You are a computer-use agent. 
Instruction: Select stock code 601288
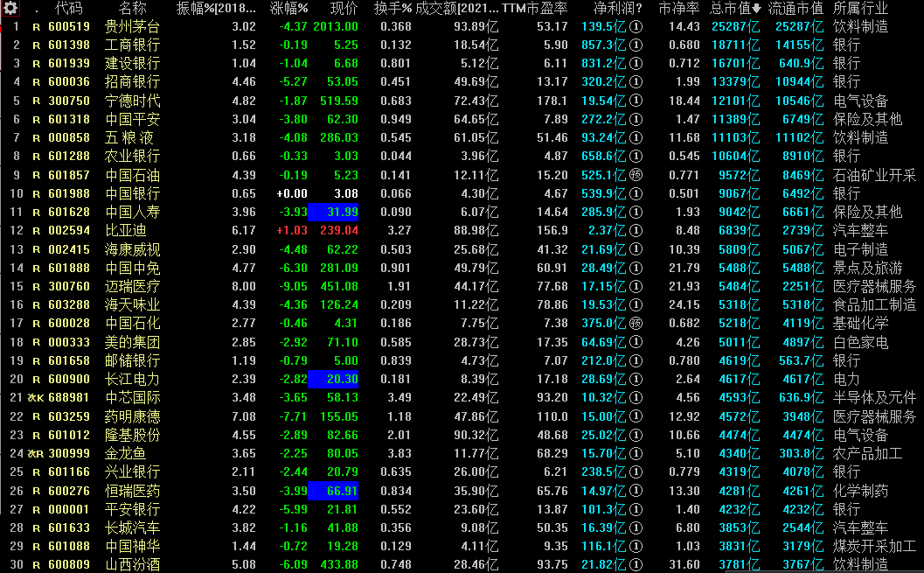(69, 157)
